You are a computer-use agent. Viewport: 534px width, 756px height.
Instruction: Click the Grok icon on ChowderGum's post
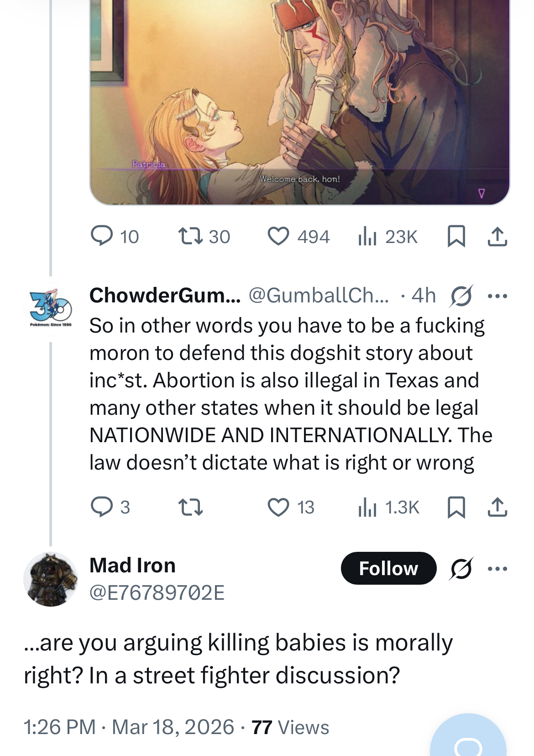click(x=461, y=296)
